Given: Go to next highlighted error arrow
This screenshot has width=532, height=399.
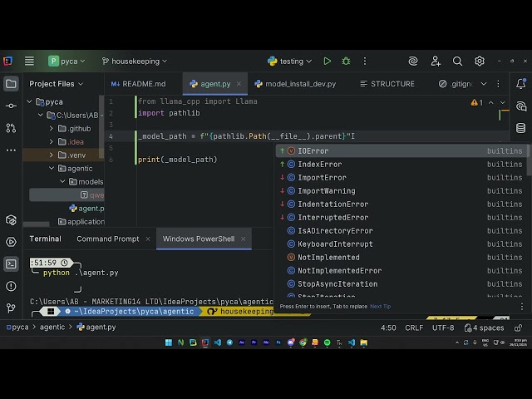Looking at the screenshot, I should 502,102.
